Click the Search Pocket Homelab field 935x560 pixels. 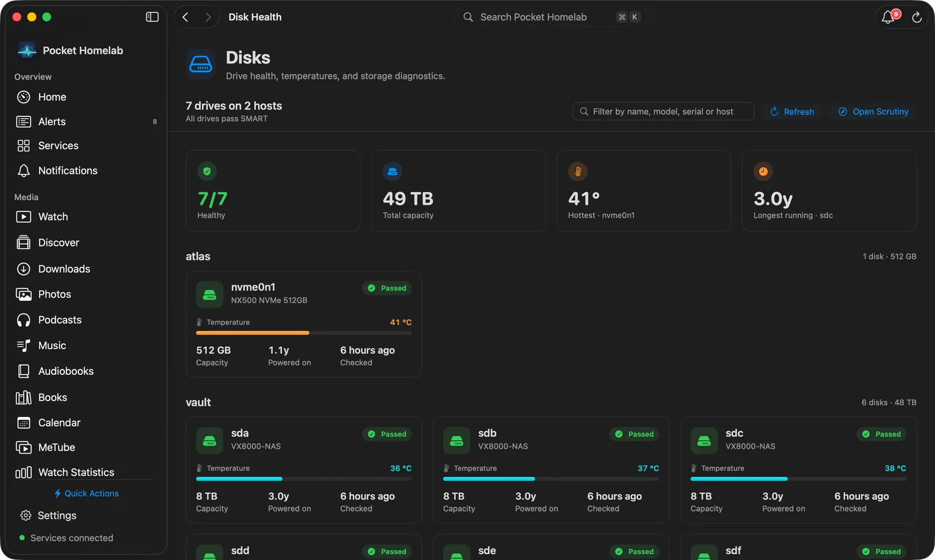551,17
